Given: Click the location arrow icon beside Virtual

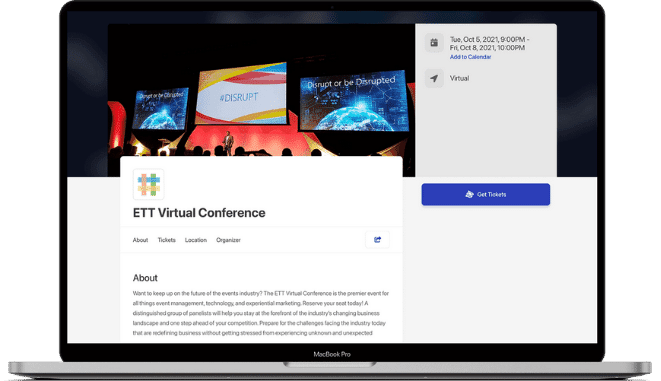Looking at the screenshot, I should 434,78.
